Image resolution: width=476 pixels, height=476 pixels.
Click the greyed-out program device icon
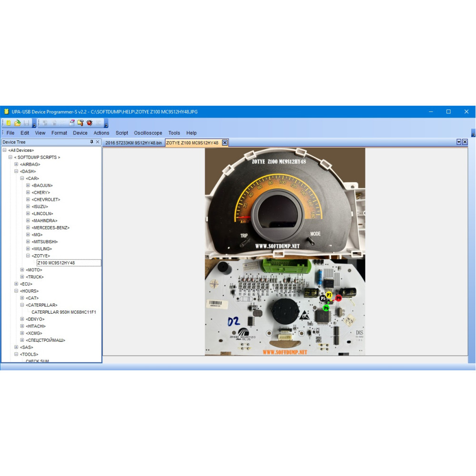coord(54,123)
